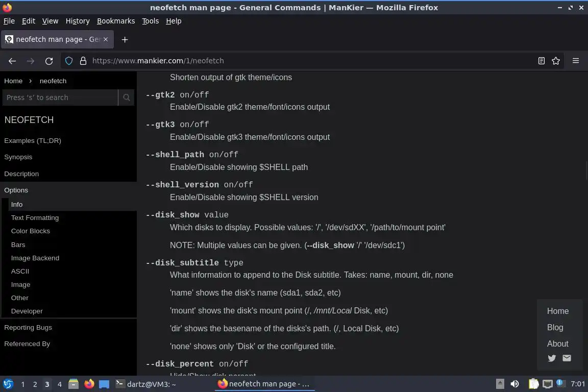Jump to Examples (TL;DR) section
Image resolution: width=588 pixels, height=392 pixels.
pyautogui.click(x=33, y=141)
